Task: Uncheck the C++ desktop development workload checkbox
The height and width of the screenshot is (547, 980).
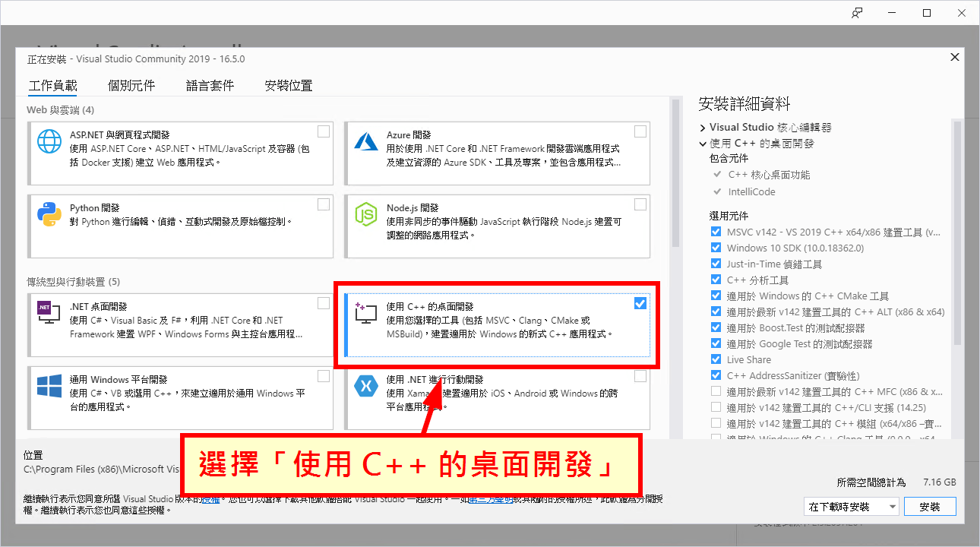Action: tap(640, 303)
